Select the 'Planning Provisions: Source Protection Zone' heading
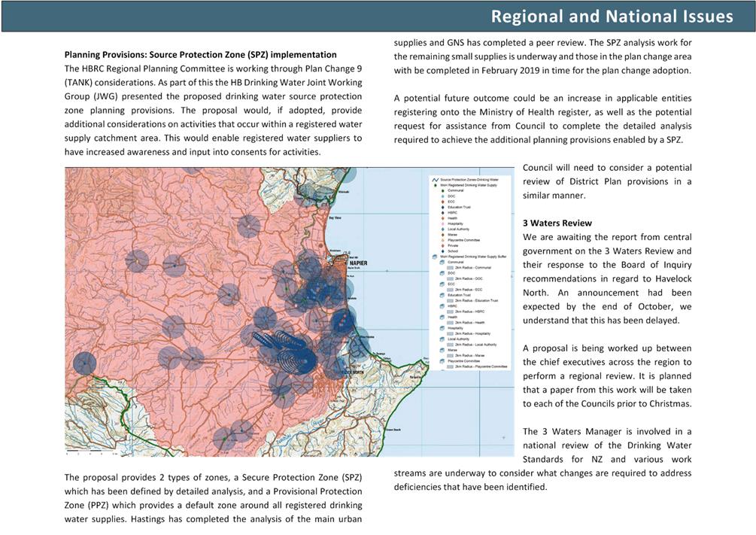This screenshot has width=756, height=535. click(x=201, y=54)
